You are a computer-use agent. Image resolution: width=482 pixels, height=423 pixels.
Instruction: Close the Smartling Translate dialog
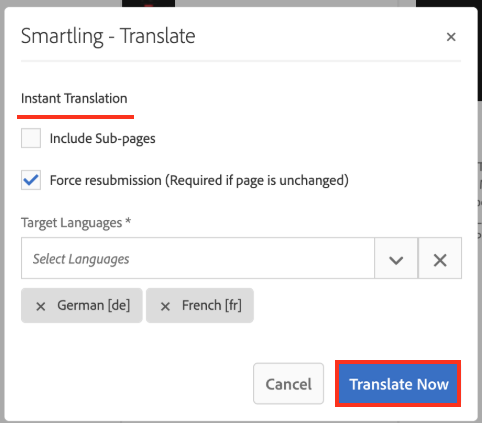pyautogui.click(x=451, y=37)
